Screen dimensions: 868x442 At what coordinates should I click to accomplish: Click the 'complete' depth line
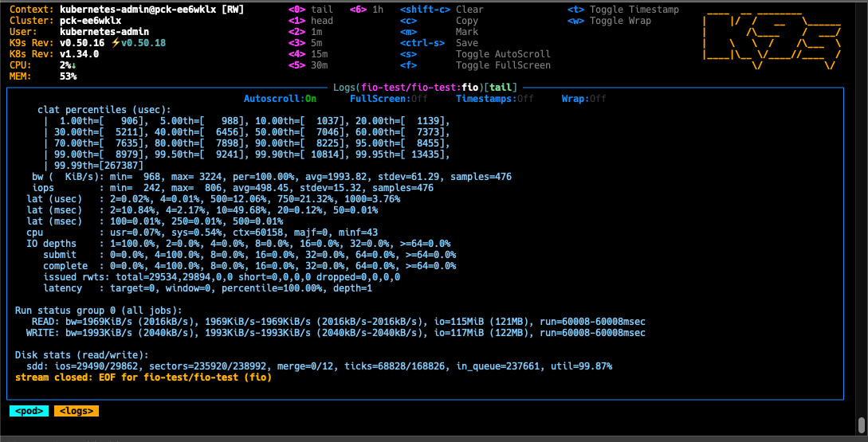(x=249, y=265)
